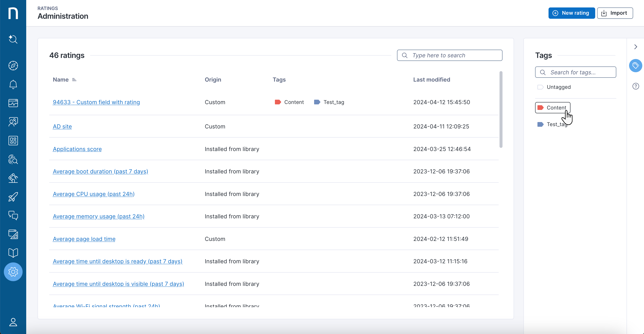Open the help question mark icon

tap(635, 86)
